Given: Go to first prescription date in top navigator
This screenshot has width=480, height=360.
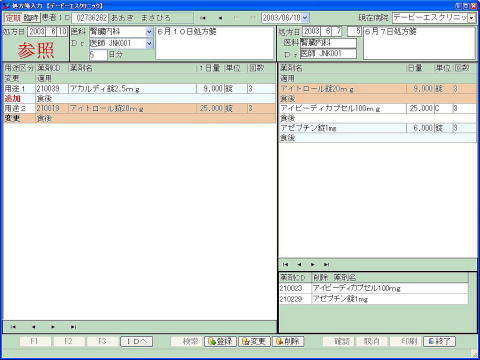Looking at the screenshot, I should [x=203, y=18].
